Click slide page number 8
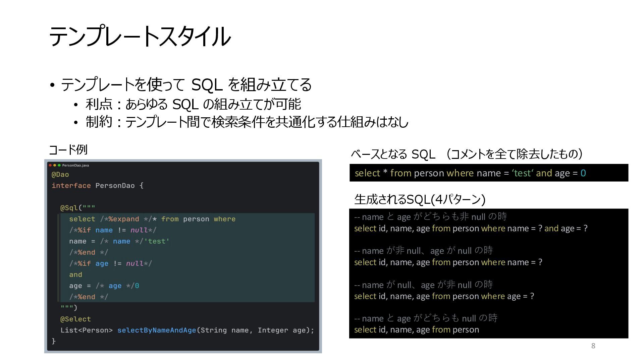Image resolution: width=644 pixels, height=362 pixels. [593, 346]
